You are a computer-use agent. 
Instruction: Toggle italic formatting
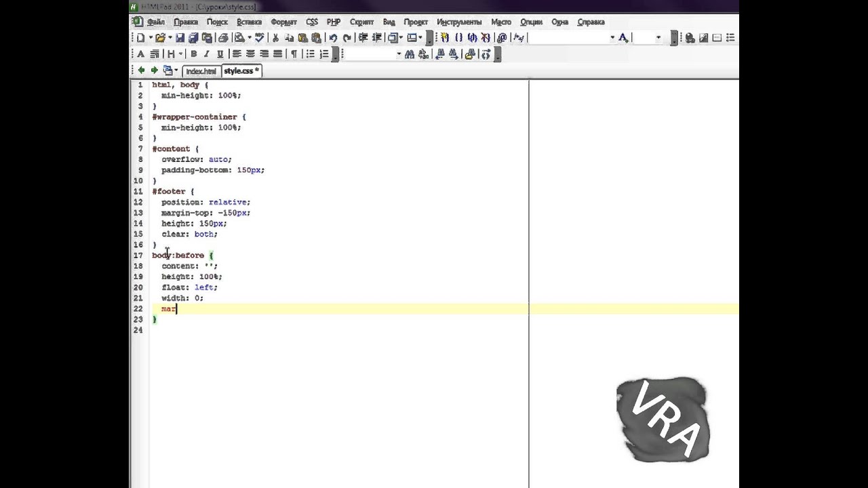coord(207,54)
